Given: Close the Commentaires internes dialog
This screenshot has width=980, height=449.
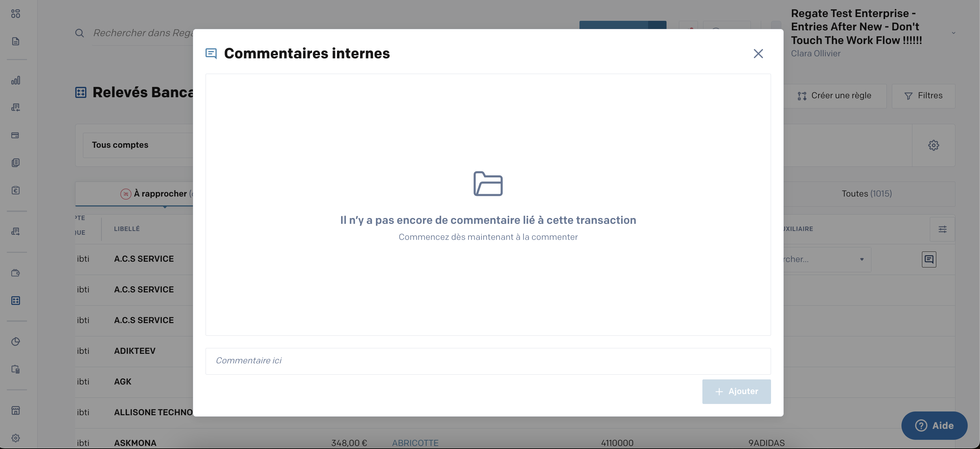Looking at the screenshot, I should [758, 54].
